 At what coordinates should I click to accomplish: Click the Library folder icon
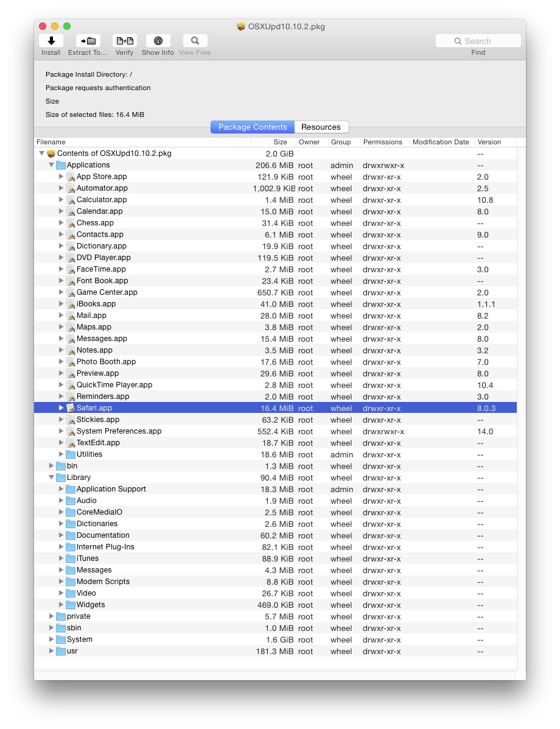[x=61, y=477]
